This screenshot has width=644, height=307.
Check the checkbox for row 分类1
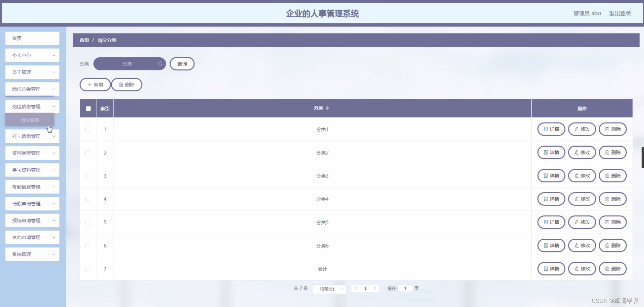[x=88, y=129]
